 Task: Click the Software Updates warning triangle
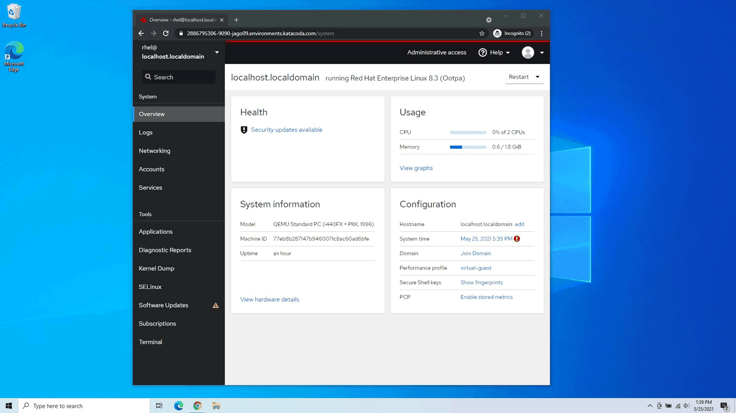coord(215,306)
